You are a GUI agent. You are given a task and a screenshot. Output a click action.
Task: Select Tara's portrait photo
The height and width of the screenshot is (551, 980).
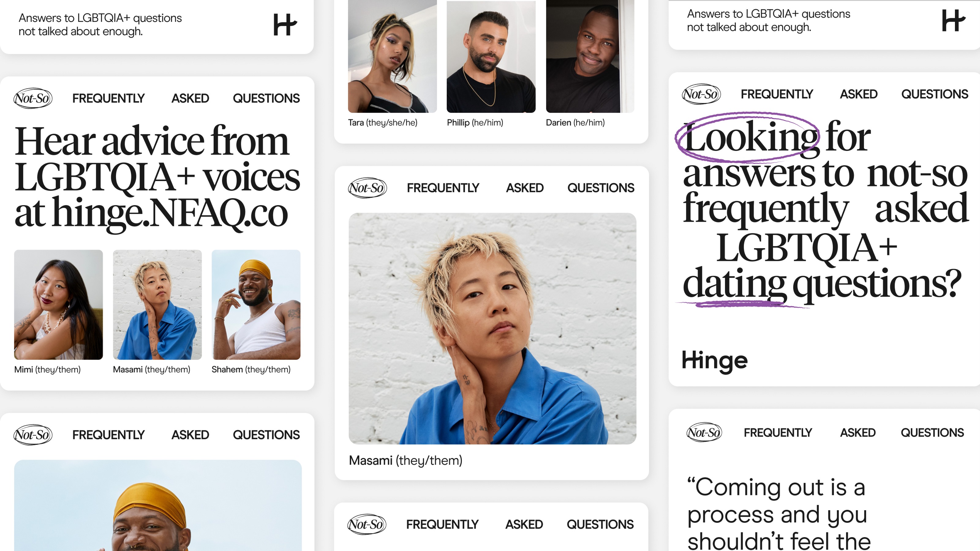tap(392, 56)
